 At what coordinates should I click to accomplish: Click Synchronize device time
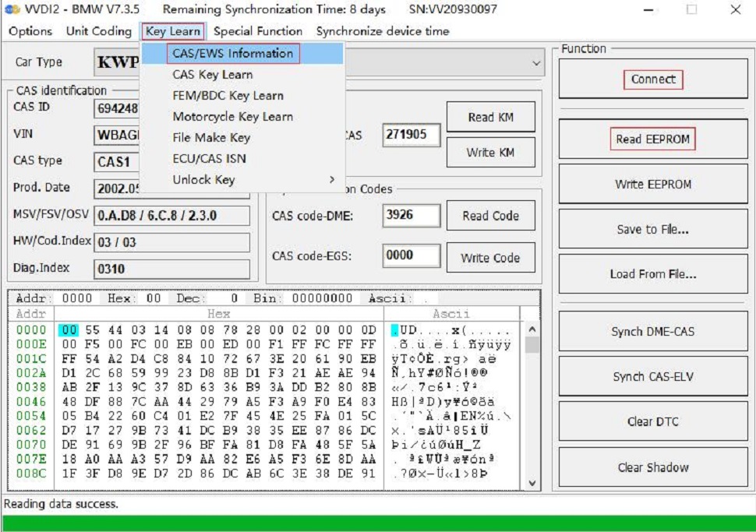pyautogui.click(x=381, y=32)
